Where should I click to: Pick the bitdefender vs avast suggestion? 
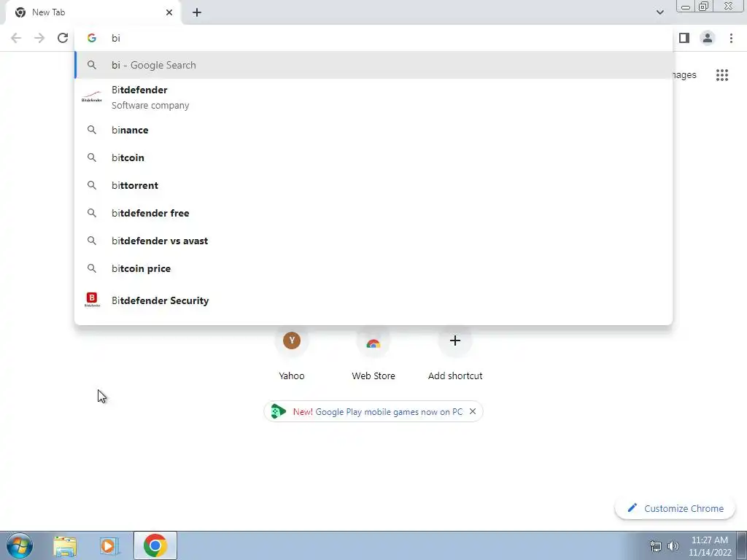point(373,241)
